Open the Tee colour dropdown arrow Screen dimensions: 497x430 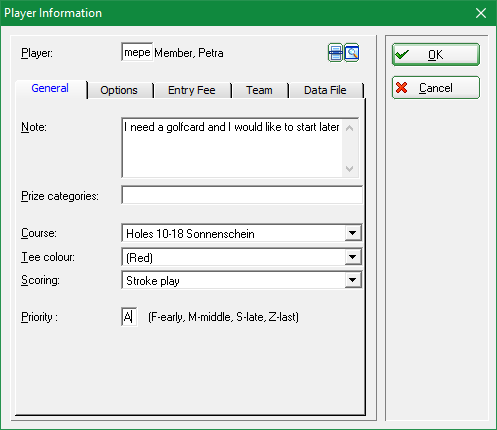pos(353,257)
